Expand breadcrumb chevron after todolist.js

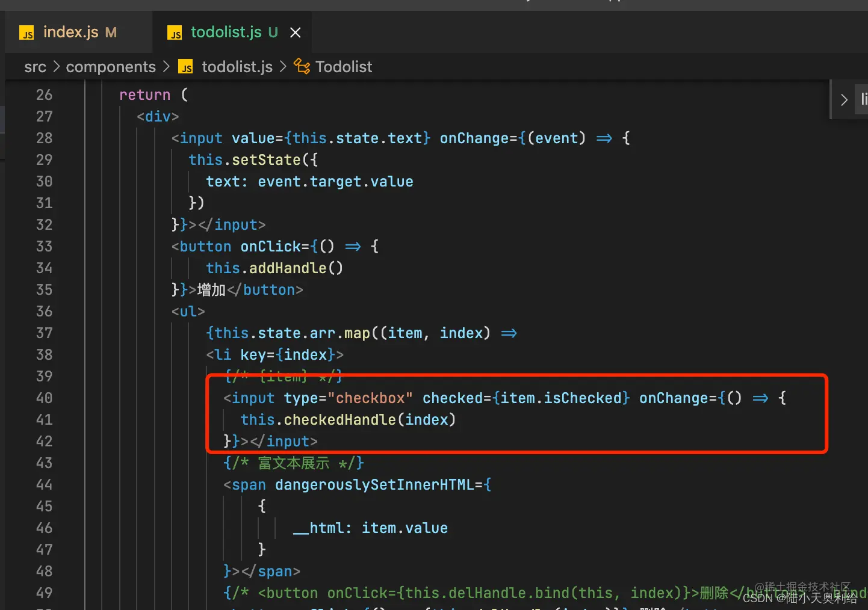(x=283, y=67)
